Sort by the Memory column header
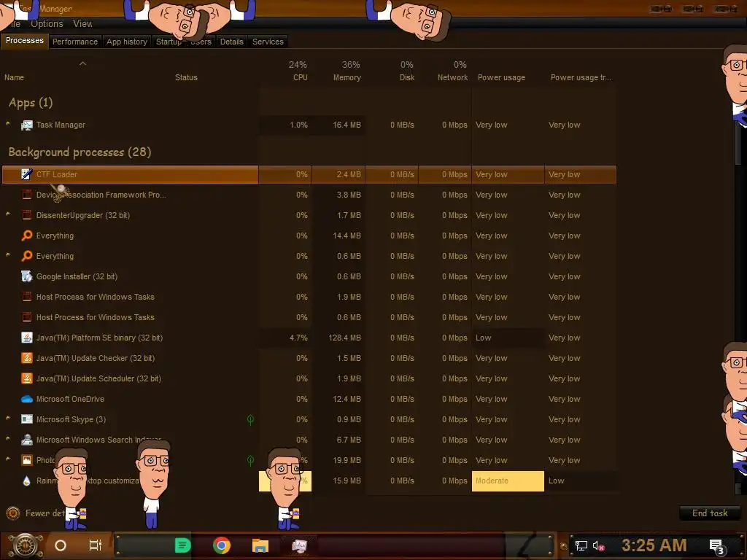 (x=347, y=77)
